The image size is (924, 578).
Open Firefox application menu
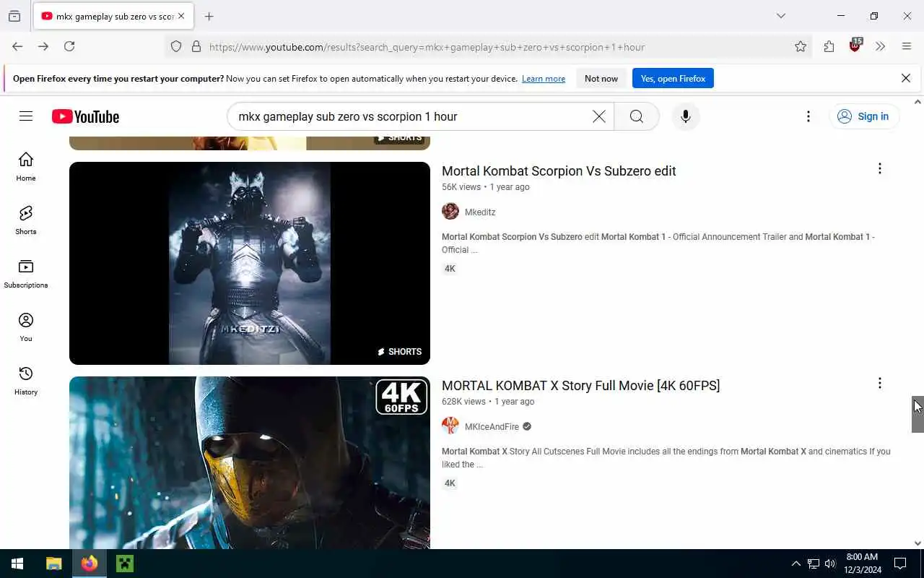click(907, 46)
